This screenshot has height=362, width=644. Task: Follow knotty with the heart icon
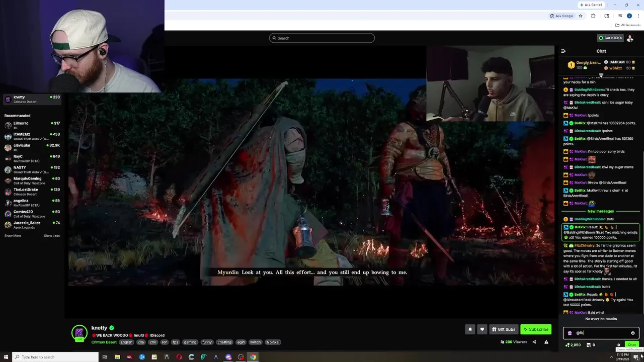(482, 329)
